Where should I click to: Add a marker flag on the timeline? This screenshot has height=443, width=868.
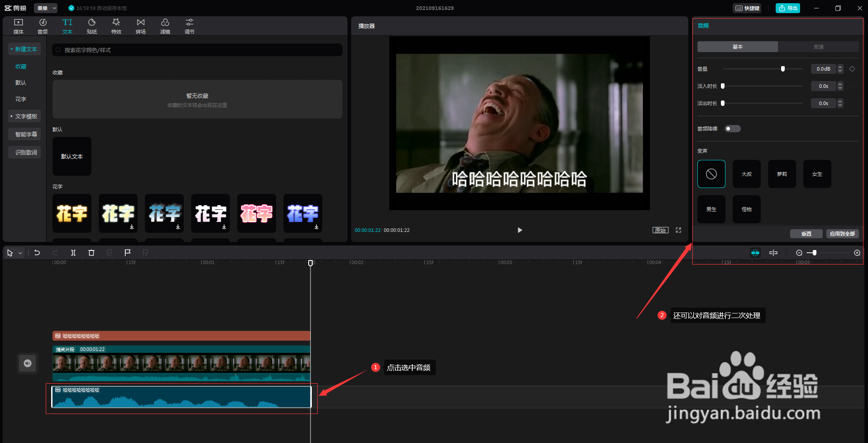pyautogui.click(x=128, y=253)
